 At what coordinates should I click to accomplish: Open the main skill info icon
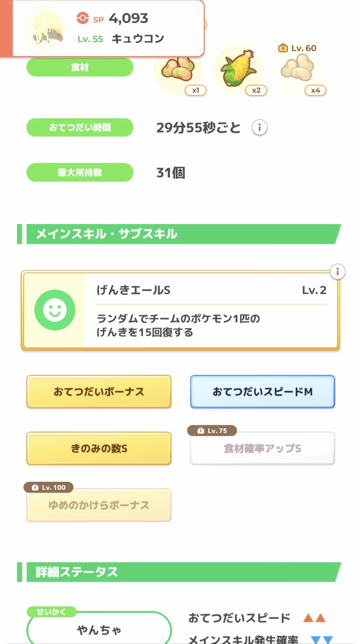(x=337, y=272)
